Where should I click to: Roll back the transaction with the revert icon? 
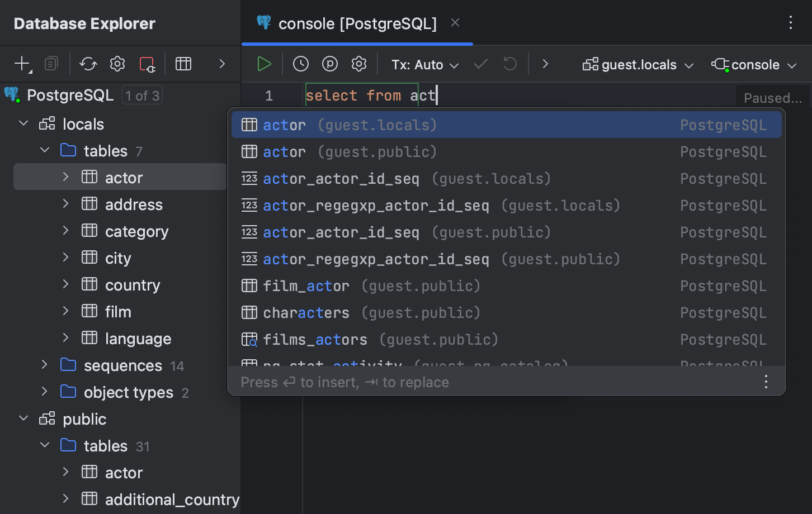click(509, 64)
